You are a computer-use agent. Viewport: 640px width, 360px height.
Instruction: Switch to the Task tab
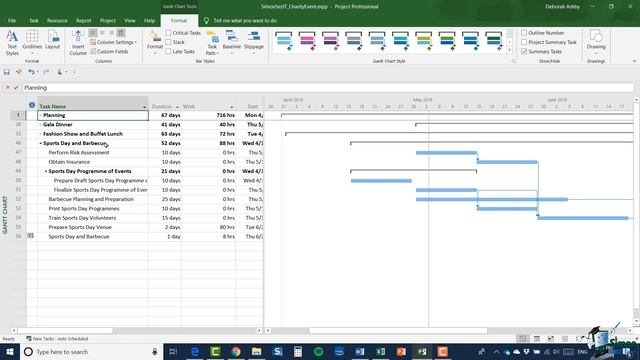pos(33,20)
